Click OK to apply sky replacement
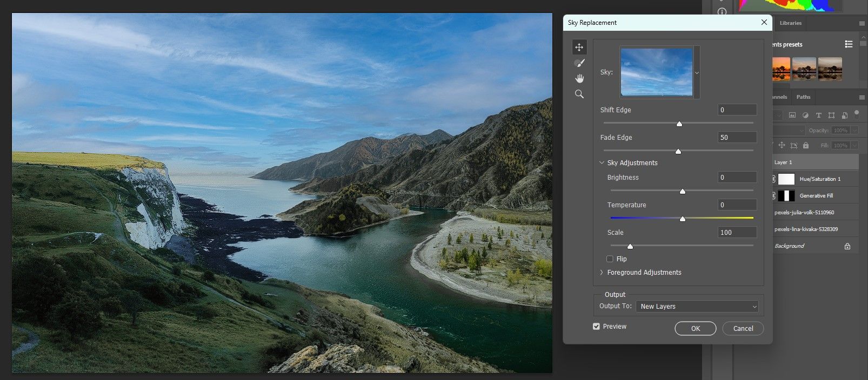Screen dimensions: 868x380 coord(695,329)
